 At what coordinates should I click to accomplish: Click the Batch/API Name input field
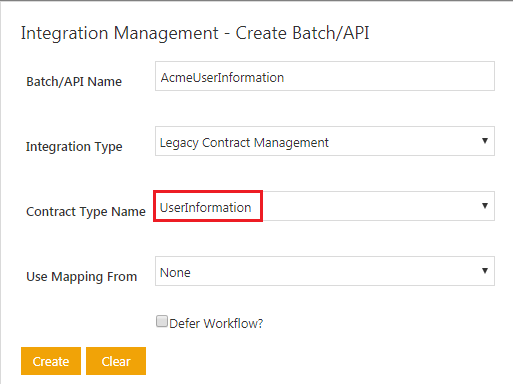pyautogui.click(x=325, y=76)
